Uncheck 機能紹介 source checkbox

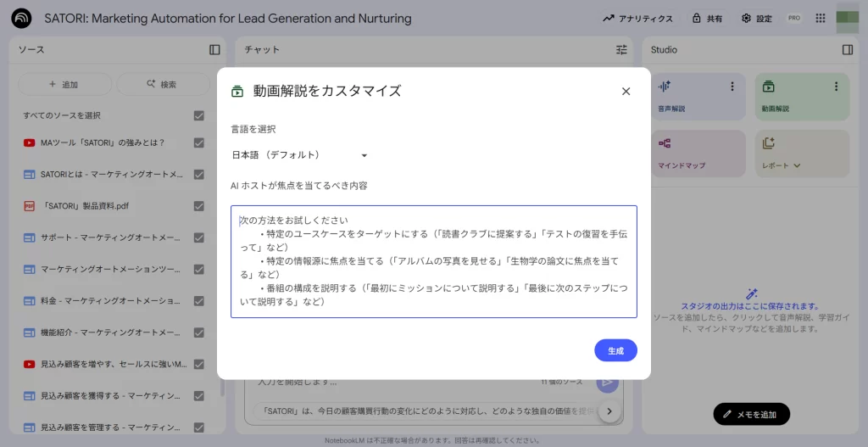tap(198, 332)
